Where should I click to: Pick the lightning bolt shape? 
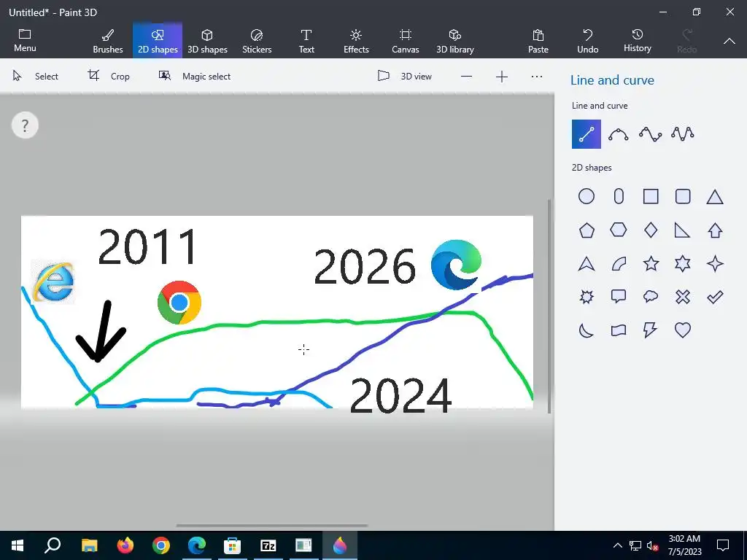tap(650, 330)
